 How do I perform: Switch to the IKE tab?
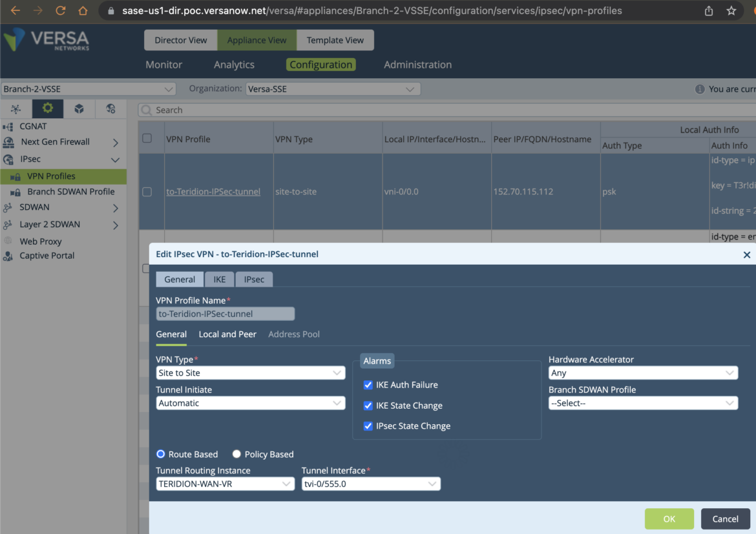(219, 279)
